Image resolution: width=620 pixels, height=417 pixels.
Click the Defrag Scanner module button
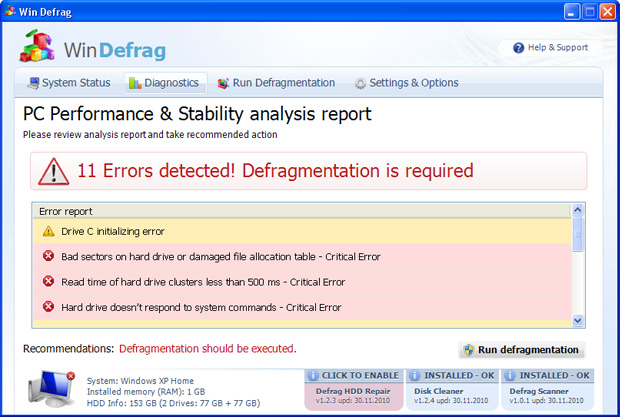click(x=547, y=389)
